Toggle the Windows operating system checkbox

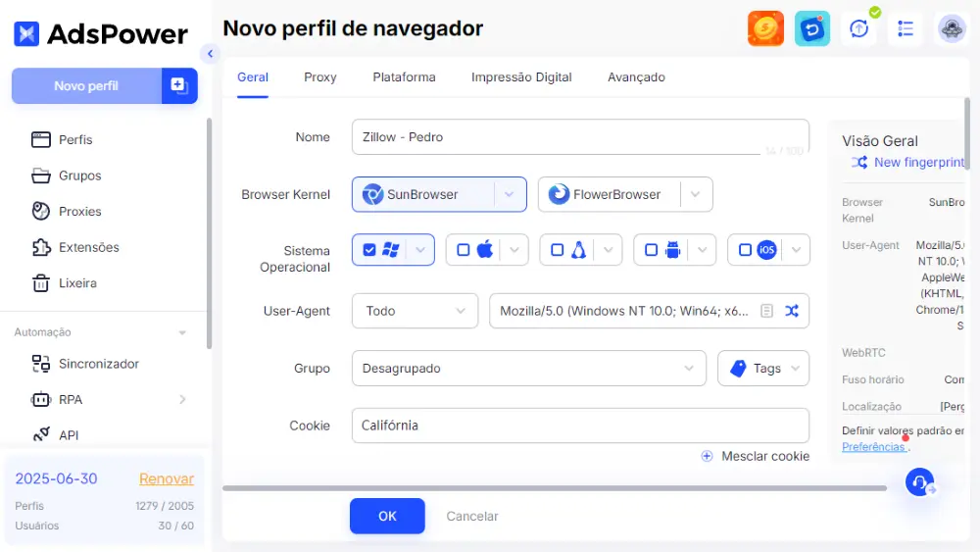[x=369, y=250]
